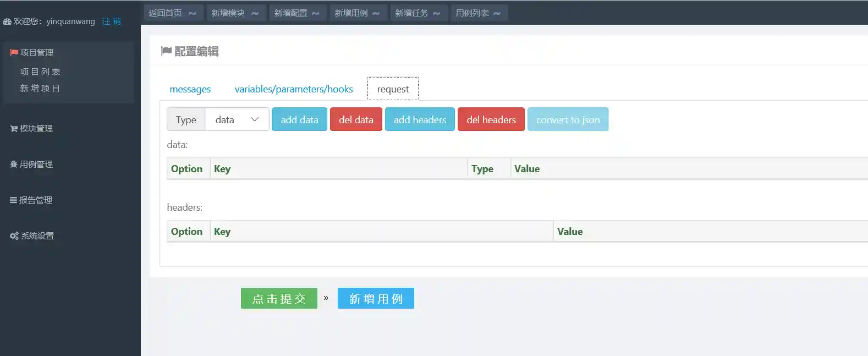Click the bug icon beside 用例管理
868x356 pixels.
pos(14,165)
